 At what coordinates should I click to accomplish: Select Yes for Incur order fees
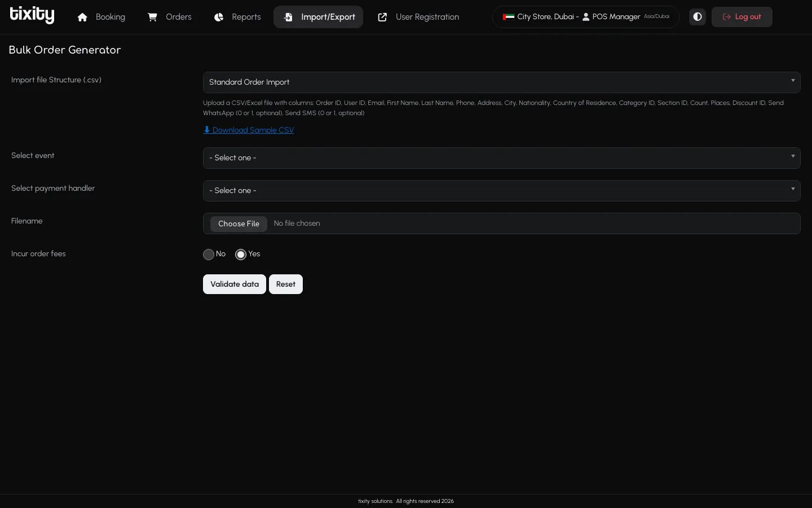coord(241,255)
